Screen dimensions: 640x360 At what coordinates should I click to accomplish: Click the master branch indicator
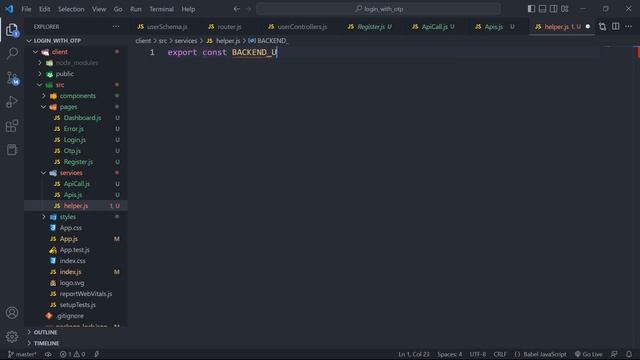[x=22, y=354]
